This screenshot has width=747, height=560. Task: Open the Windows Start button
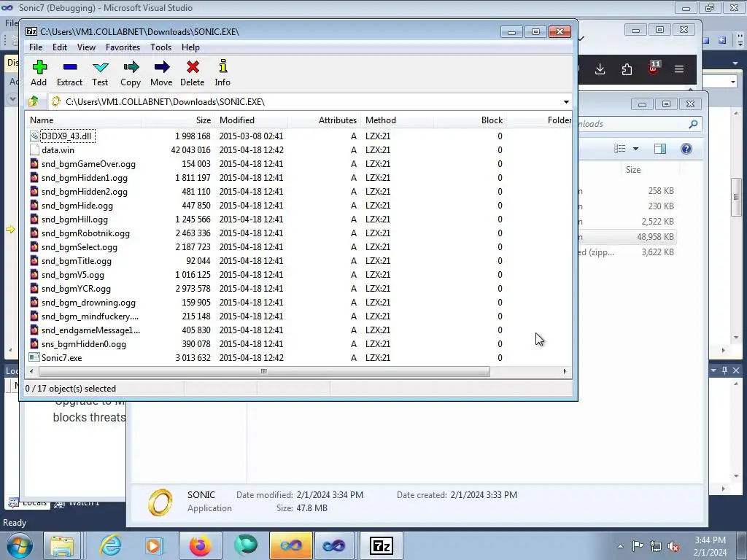coord(20,545)
